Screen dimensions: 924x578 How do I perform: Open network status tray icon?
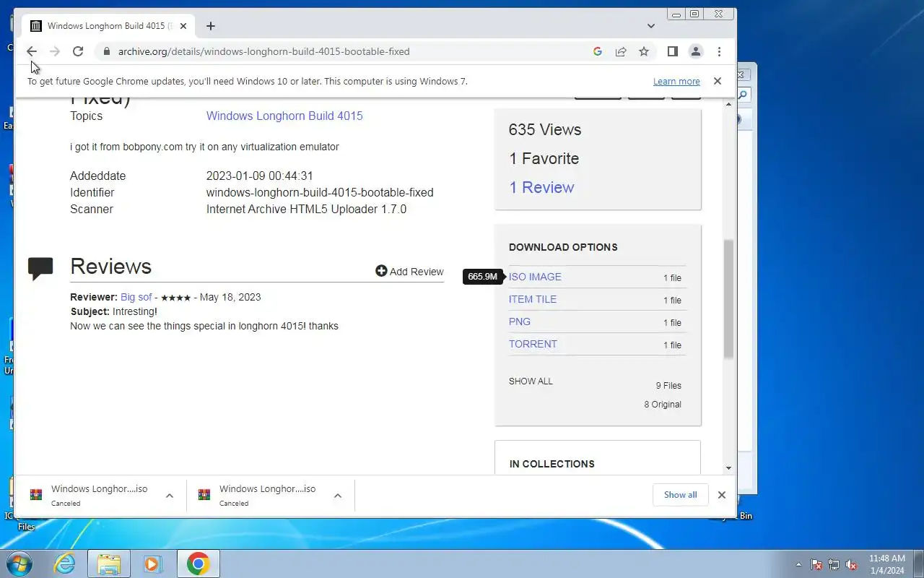coord(834,565)
